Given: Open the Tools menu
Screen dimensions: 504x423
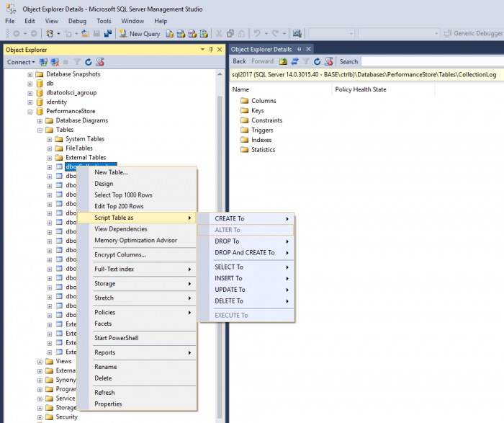Looking at the screenshot, I should [x=104, y=21].
